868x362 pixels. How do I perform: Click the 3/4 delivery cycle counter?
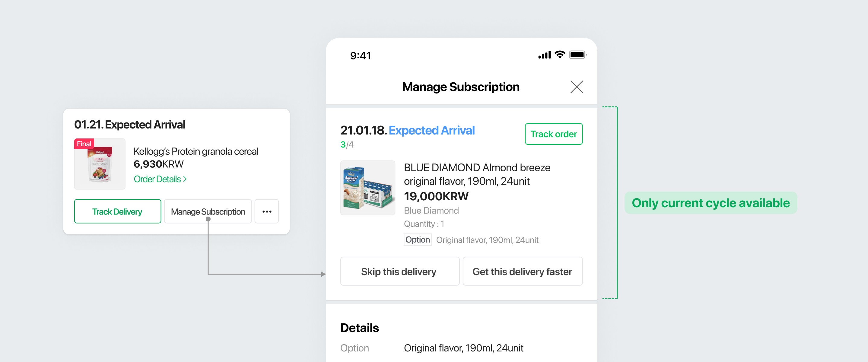pyautogui.click(x=347, y=144)
